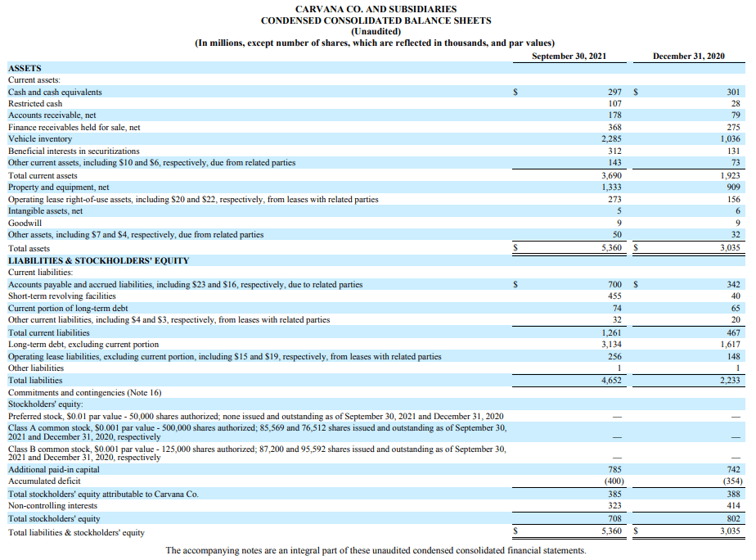Viewport: 756px width, 560px height.
Task: Click 'Short-term revolving facilities' label
Action: (61, 296)
